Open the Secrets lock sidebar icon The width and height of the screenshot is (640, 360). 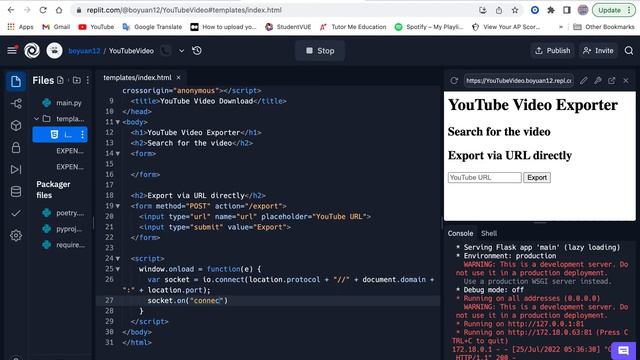16,147
